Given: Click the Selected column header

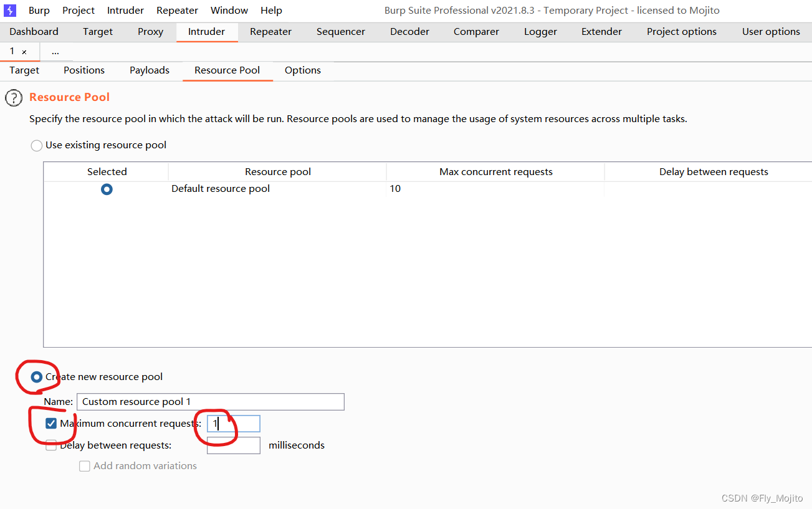Looking at the screenshot, I should (107, 172).
